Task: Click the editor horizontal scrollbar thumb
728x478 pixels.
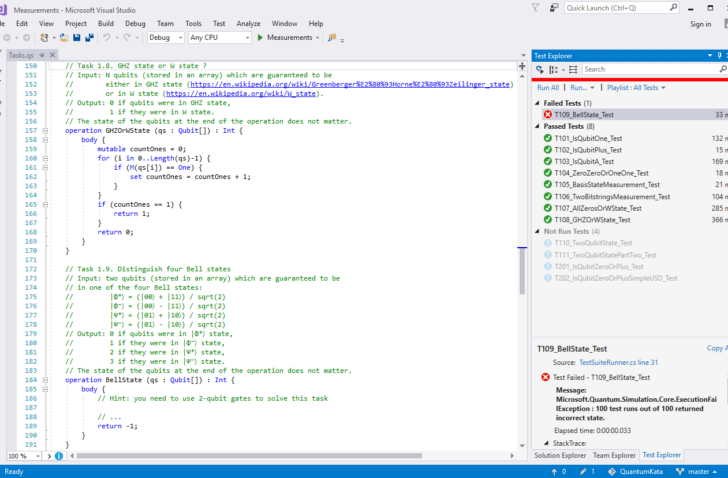Action: coord(249,456)
